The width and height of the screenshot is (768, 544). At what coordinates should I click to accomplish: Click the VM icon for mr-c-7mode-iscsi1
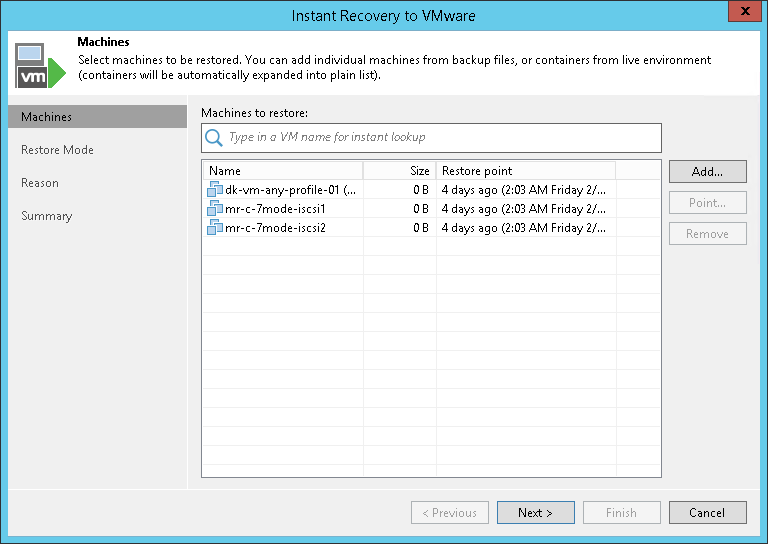[215, 209]
